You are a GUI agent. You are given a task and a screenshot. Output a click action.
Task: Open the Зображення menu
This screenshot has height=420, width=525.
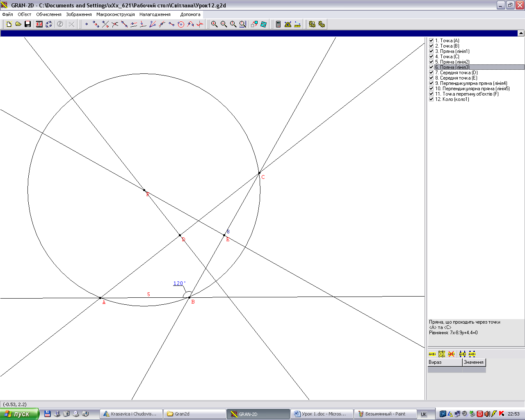click(79, 14)
